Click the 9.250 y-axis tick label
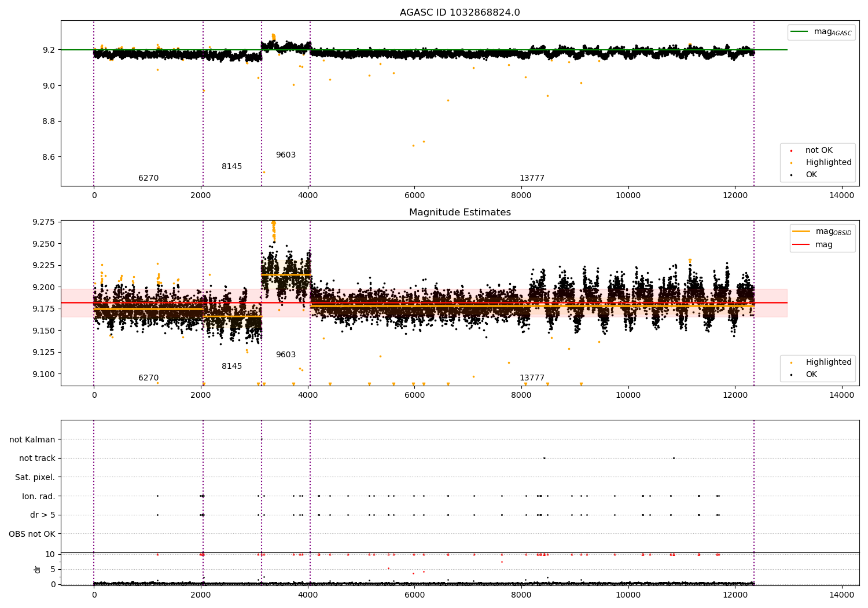Viewport: 868px width, 608px height. pos(44,244)
